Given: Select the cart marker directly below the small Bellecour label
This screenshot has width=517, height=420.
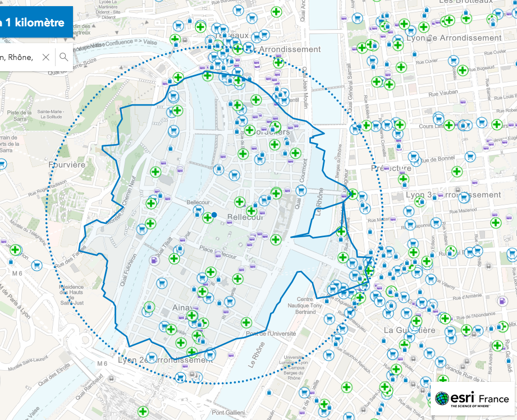Looking at the screenshot, I should (x=198, y=210).
